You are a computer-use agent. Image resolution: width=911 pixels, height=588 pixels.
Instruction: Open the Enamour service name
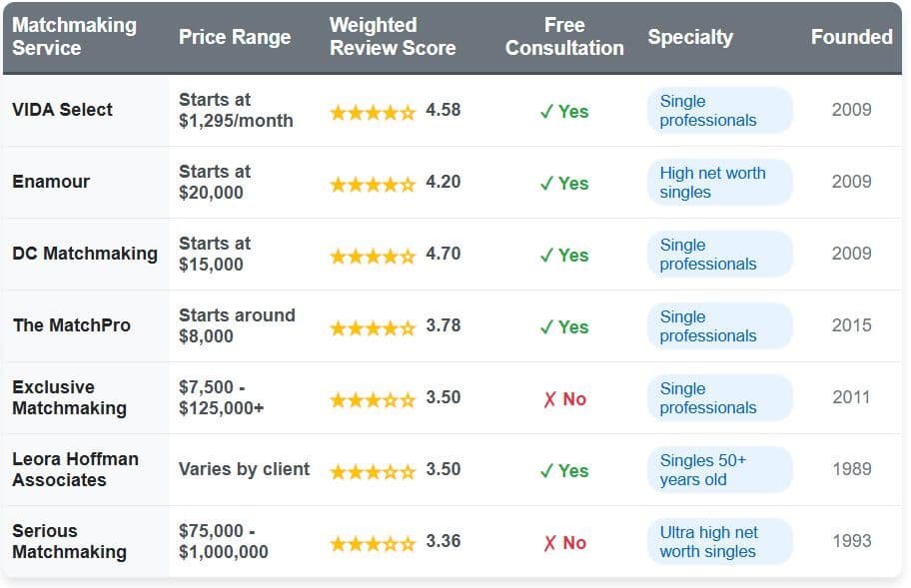(51, 182)
